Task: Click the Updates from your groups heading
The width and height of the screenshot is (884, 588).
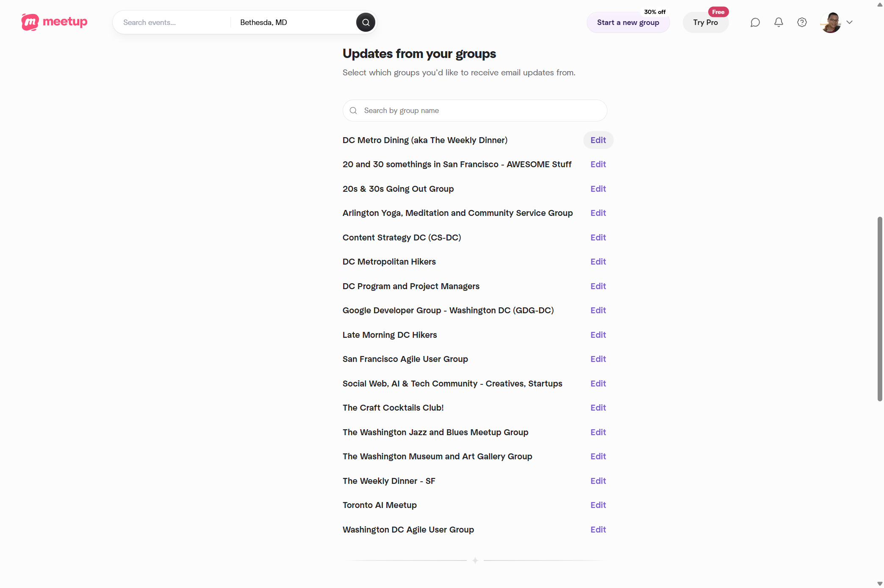Action: point(419,54)
